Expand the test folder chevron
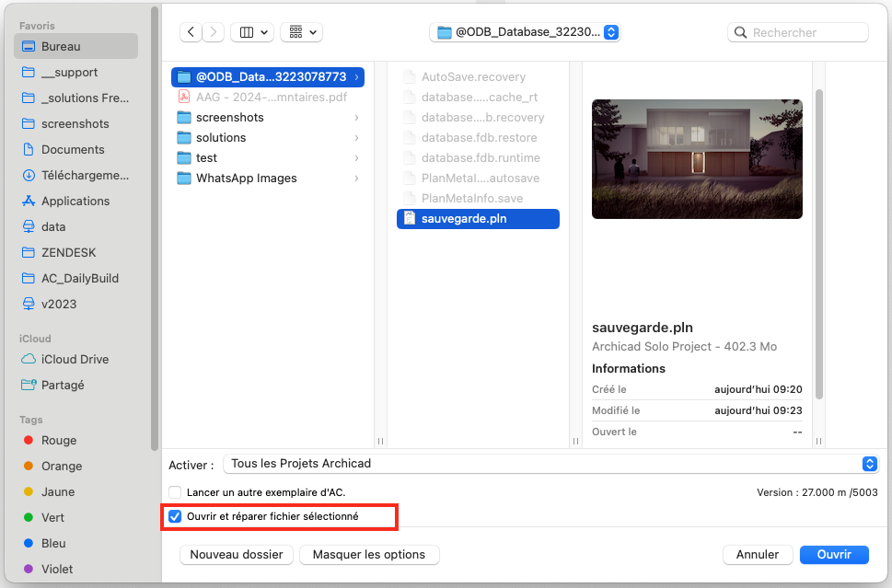This screenshot has width=892, height=588. (x=356, y=158)
